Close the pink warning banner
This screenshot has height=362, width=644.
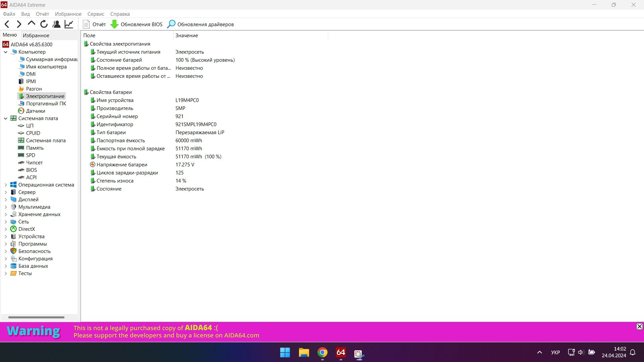pyautogui.click(x=639, y=326)
